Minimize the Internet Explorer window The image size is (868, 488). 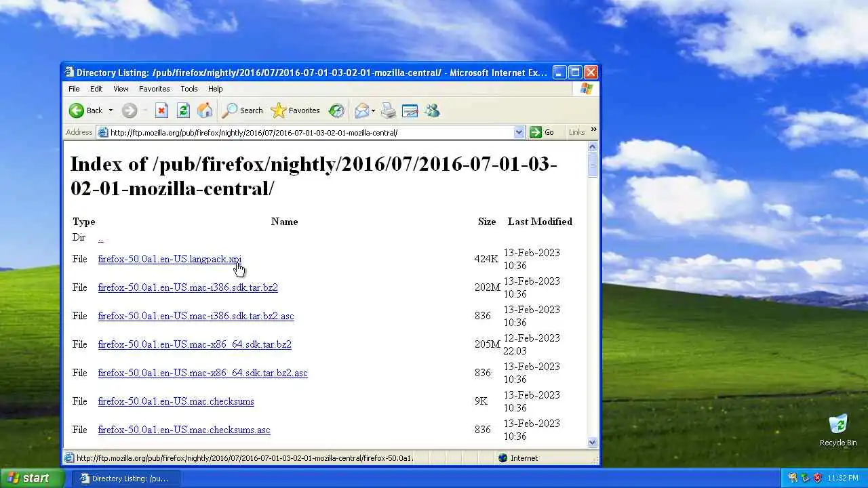tap(559, 73)
